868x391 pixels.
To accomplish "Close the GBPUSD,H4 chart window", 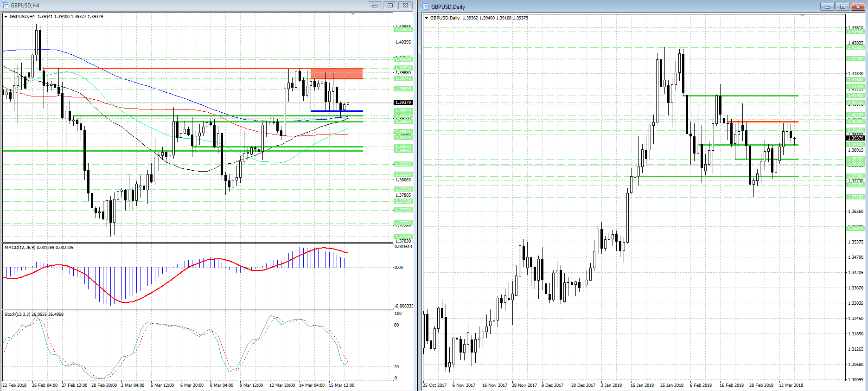I will click(405, 6).
